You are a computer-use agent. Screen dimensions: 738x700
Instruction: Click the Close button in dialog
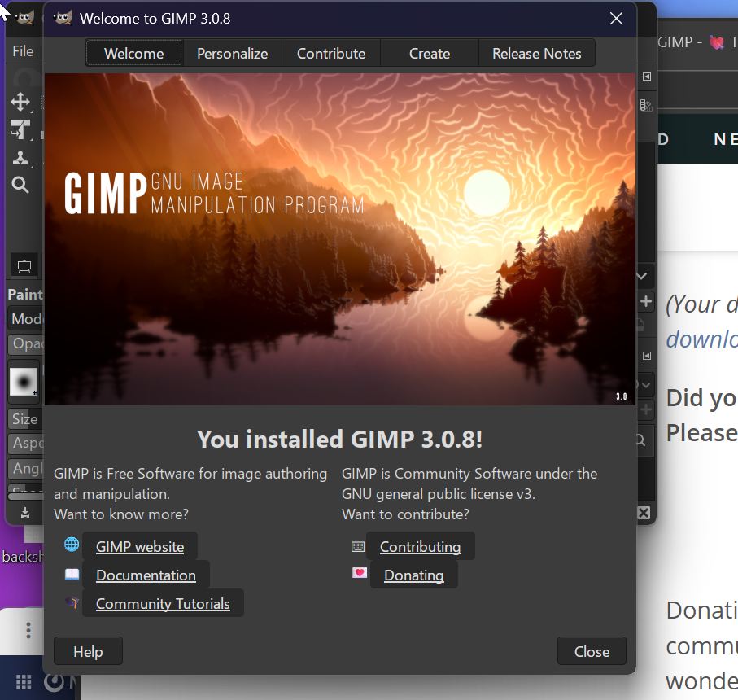(592, 651)
